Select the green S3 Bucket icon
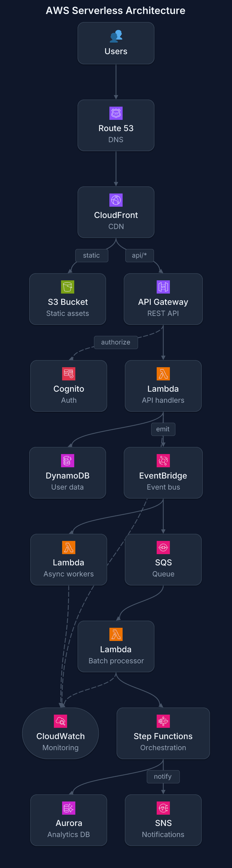Viewport: 232px width, 868px height. tap(67, 287)
